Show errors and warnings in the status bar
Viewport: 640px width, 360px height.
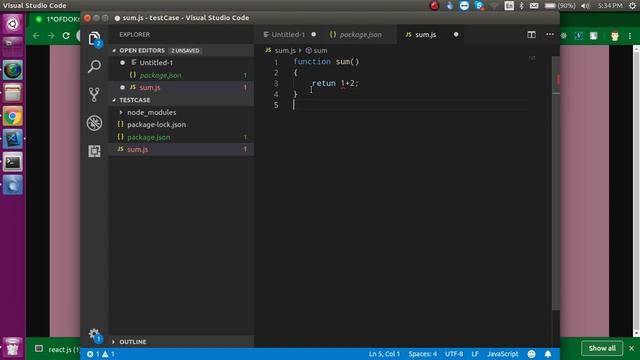pos(100,354)
